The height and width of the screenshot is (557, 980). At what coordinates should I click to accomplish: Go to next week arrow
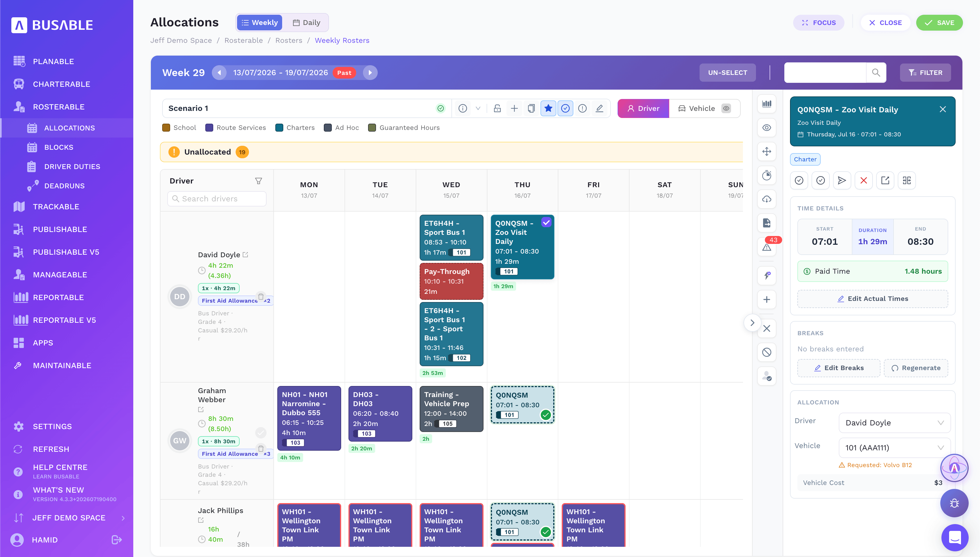370,73
